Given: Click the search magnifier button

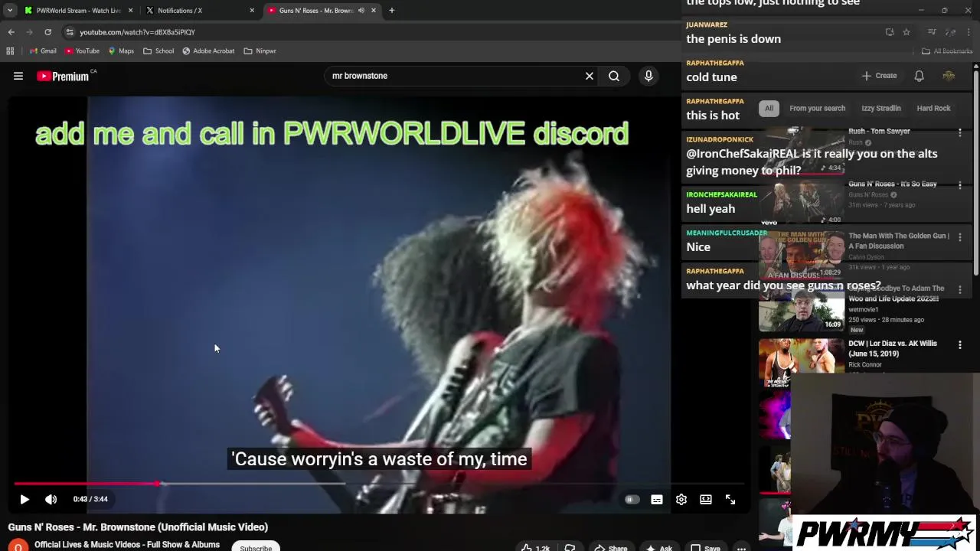Looking at the screenshot, I should (x=614, y=76).
